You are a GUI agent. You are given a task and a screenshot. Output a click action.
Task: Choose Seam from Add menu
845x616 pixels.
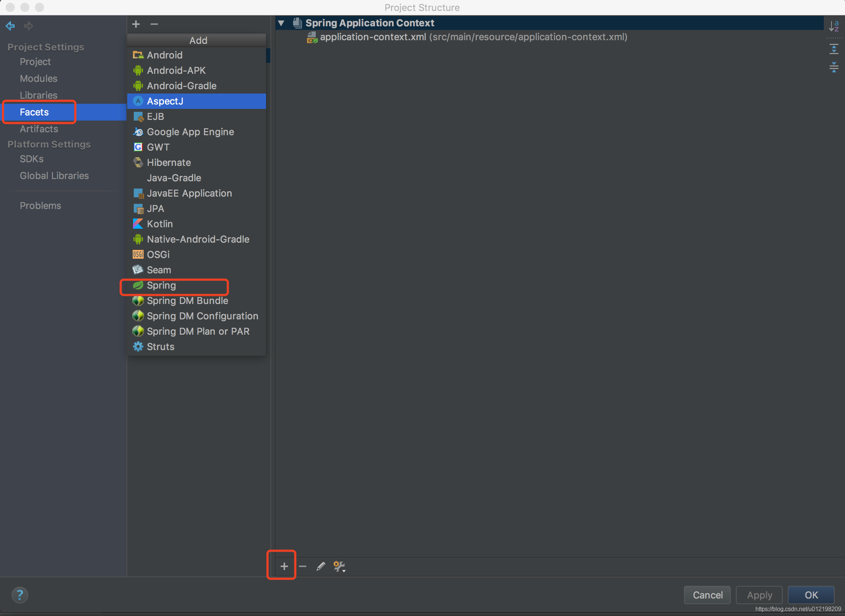click(x=197, y=270)
